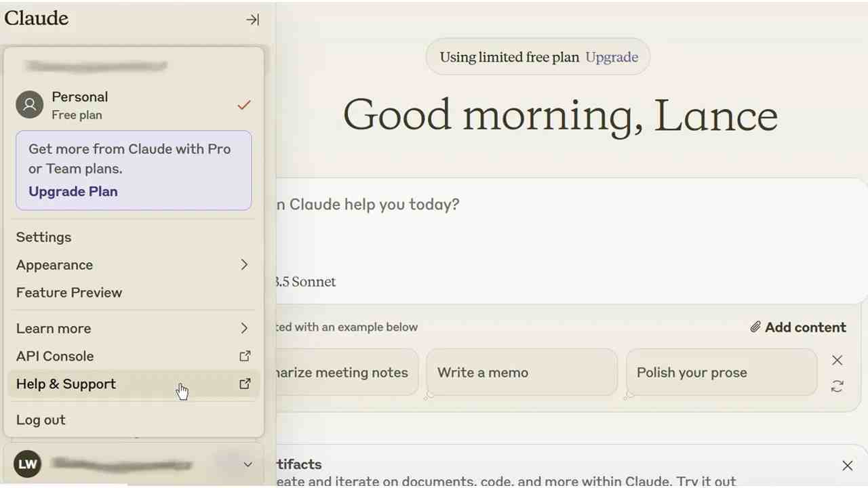The width and height of the screenshot is (868, 488).
Task: Open the Learn more menu item
Action: tap(134, 329)
